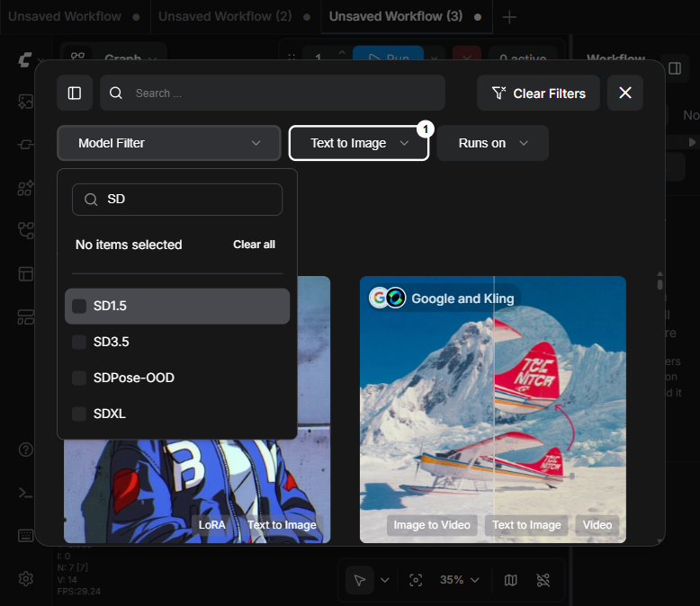Open the workflows tree sidebar icon
The image size is (700, 606).
pos(25,231)
